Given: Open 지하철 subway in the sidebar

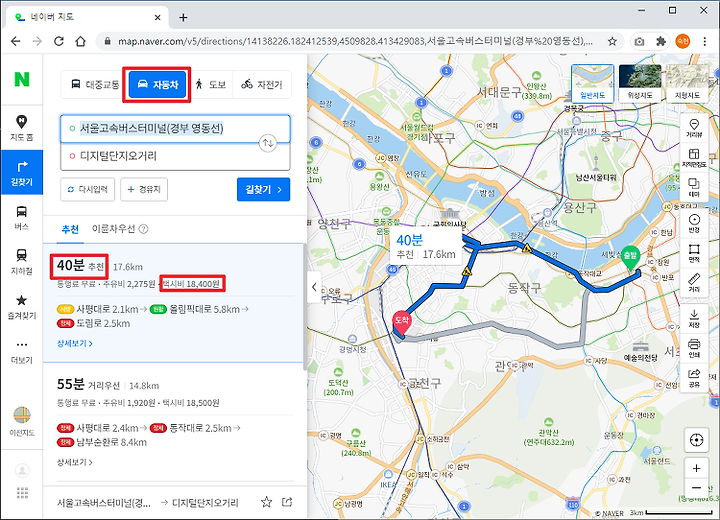Looking at the screenshot, I should (22, 262).
